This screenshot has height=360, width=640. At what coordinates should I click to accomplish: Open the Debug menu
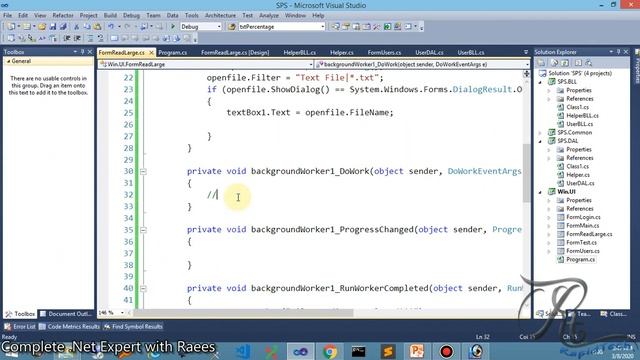click(x=131, y=16)
